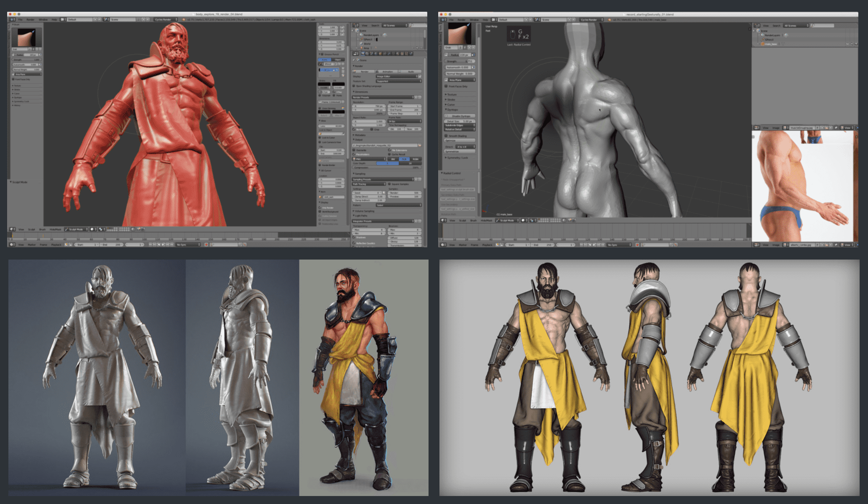Click the World icon in the red-model outliner

tap(360, 44)
